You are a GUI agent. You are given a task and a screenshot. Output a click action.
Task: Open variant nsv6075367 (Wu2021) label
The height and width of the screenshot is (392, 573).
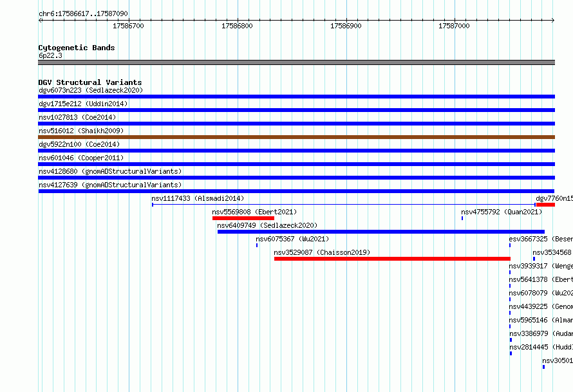pyautogui.click(x=292, y=239)
